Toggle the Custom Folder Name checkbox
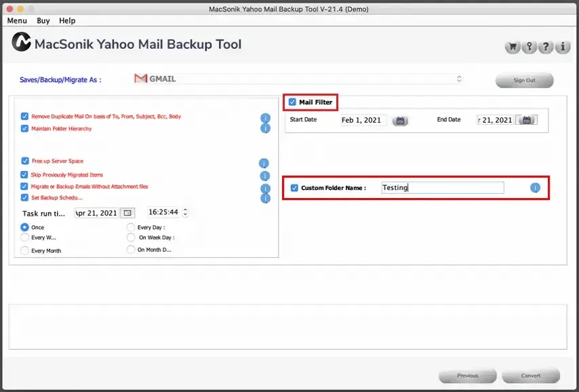Image resolution: width=579 pixels, height=392 pixels. [x=294, y=188]
